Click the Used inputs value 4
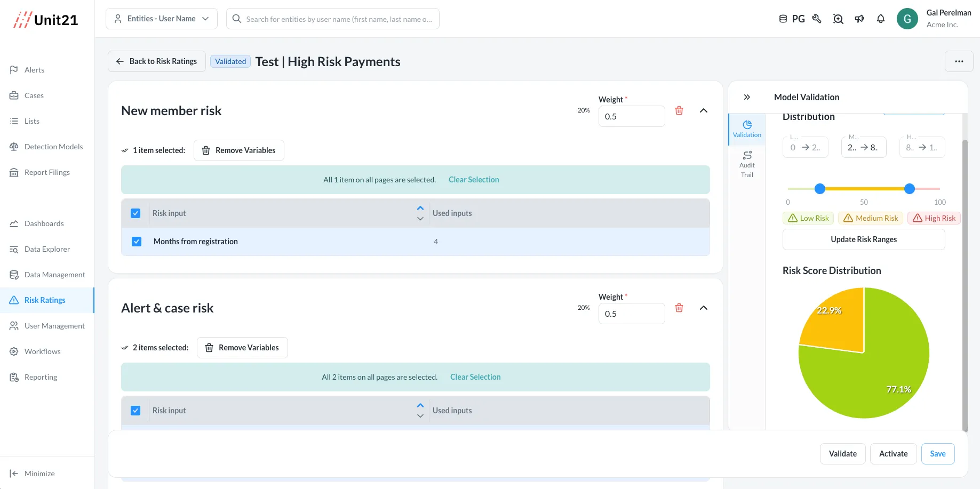 click(x=436, y=242)
